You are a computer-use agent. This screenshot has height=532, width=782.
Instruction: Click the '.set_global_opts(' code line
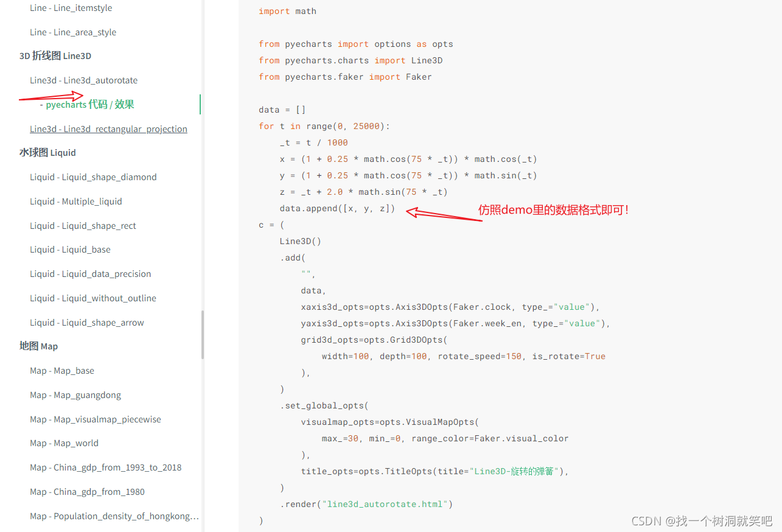click(x=324, y=405)
